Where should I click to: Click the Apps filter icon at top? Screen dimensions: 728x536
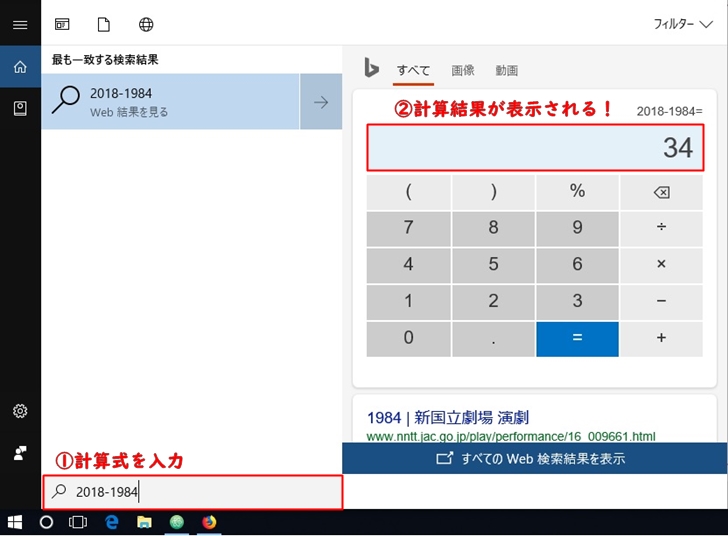click(x=62, y=24)
